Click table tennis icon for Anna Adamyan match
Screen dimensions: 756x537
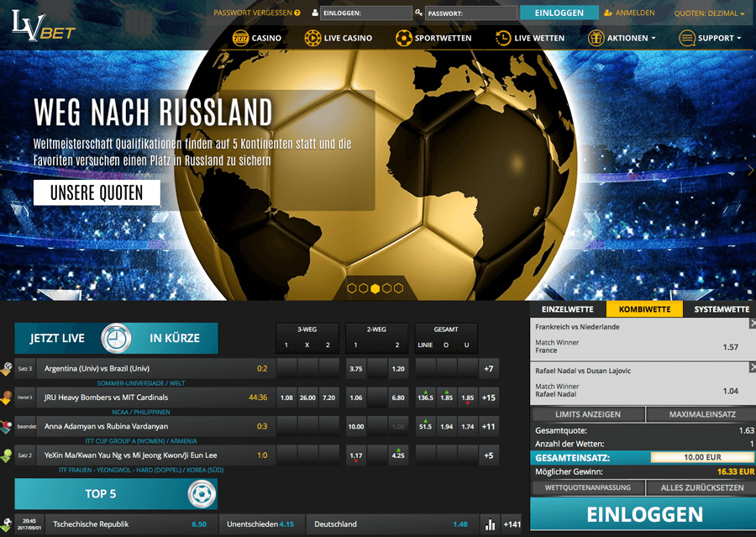[6, 427]
